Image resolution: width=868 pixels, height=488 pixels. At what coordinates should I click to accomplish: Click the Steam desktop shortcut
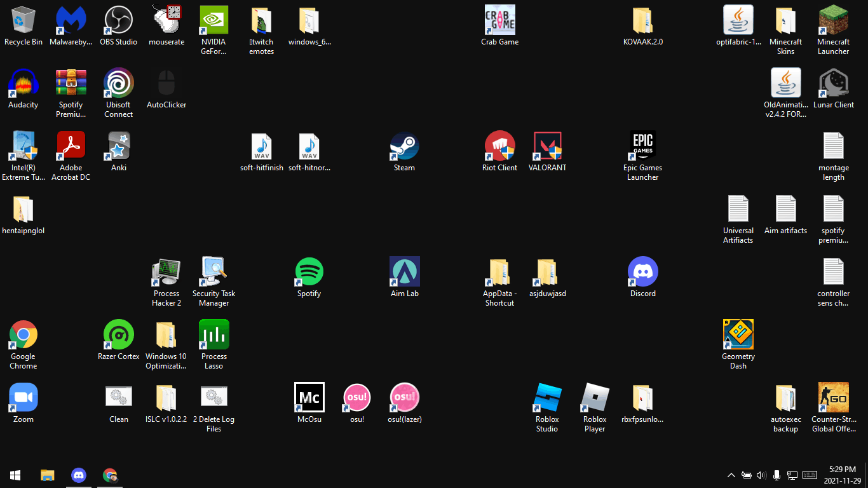(405, 146)
